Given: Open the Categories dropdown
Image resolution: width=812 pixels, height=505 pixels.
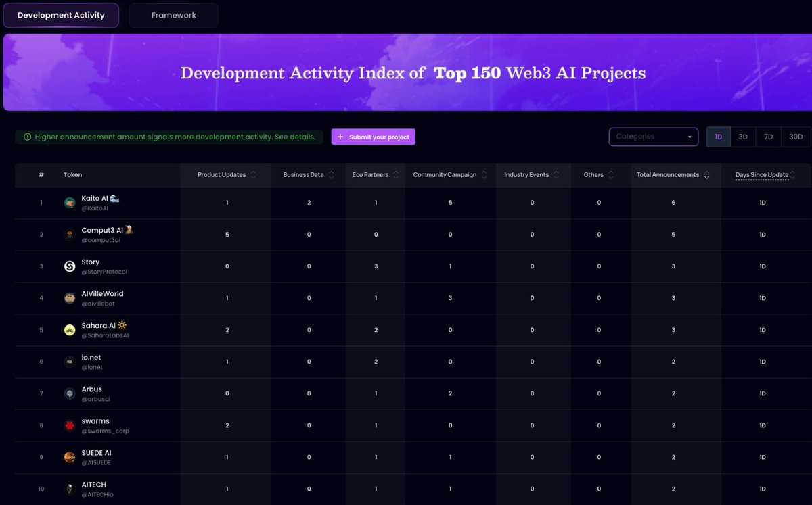Looking at the screenshot, I should 654,137.
